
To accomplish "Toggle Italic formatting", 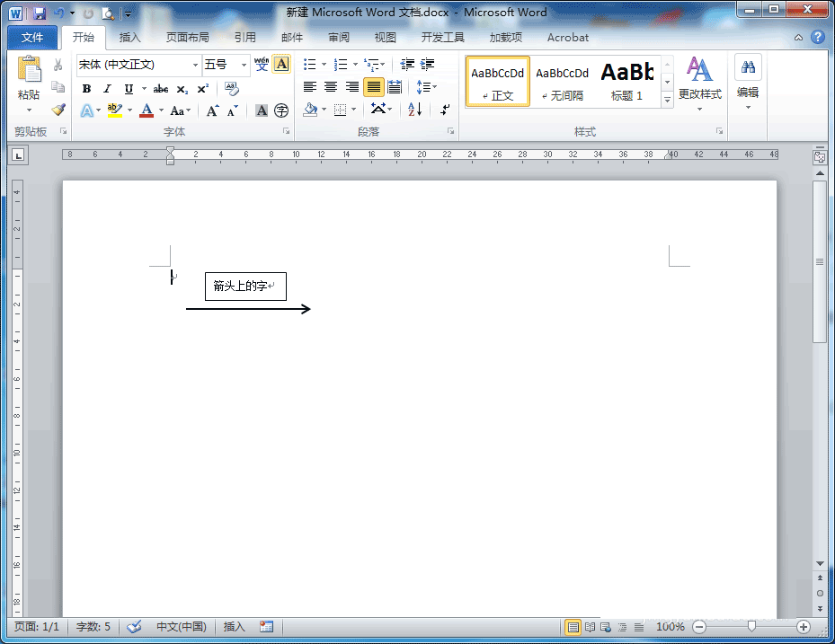I will (107, 89).
